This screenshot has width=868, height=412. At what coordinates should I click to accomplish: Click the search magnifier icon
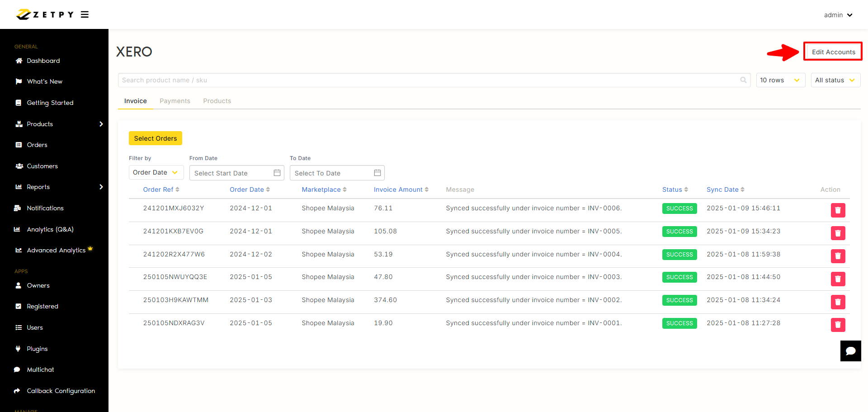tap(743, 80)
